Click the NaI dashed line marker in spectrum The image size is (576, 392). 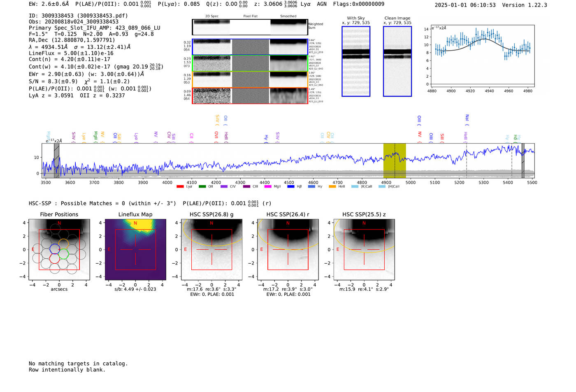(x=467, y=161)
